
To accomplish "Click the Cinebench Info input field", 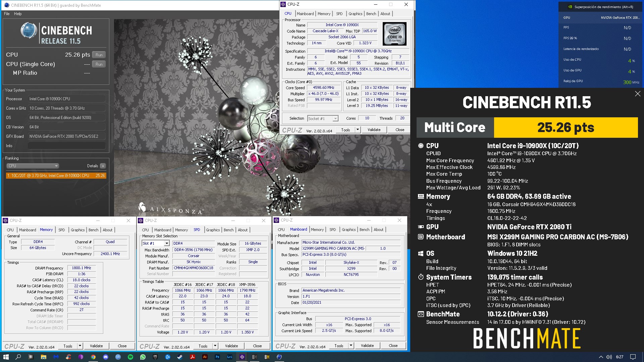I will click(x=67, y=146).
